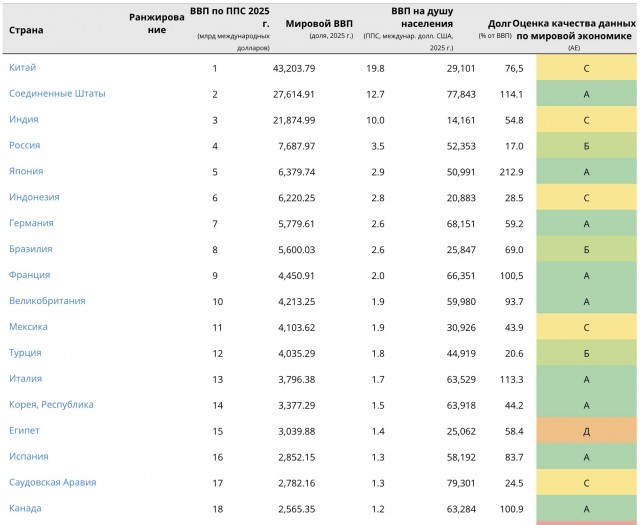640x525 pixels.
Task: Open the Соединенные Штаты country link
Action: tap(57, 93)
